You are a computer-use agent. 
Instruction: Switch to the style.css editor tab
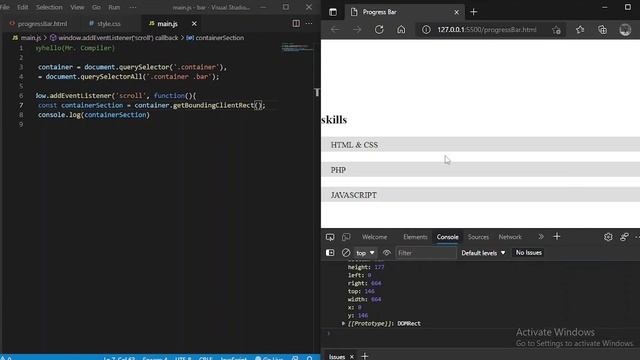coord(105,24)
